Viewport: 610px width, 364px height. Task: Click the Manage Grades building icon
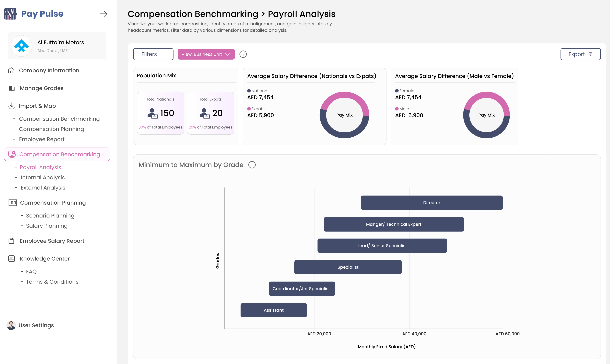tap(12, 88)
